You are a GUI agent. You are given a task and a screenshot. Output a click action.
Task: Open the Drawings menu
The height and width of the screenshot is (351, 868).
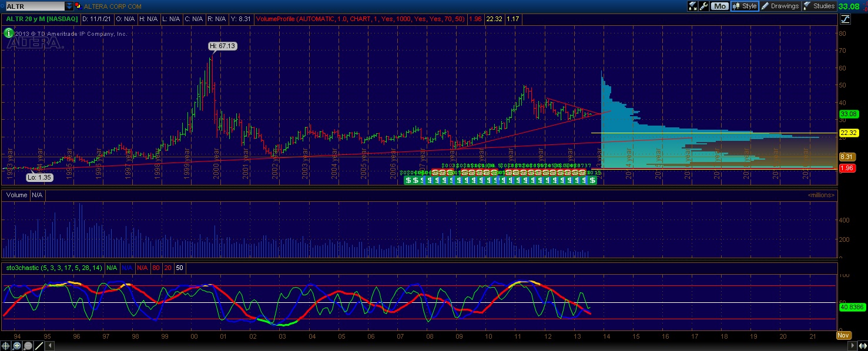tap(780, 6)
